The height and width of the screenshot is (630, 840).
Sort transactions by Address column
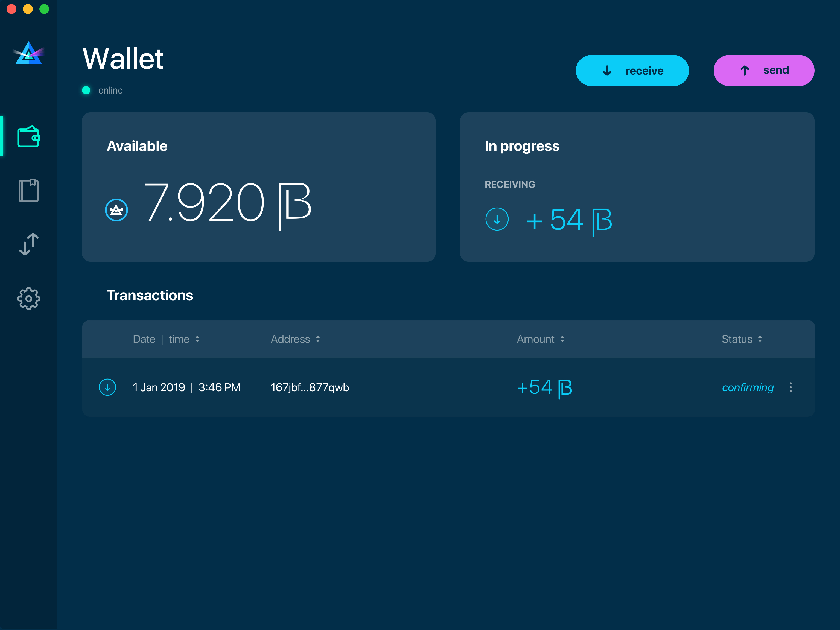[x=295, y=339]
